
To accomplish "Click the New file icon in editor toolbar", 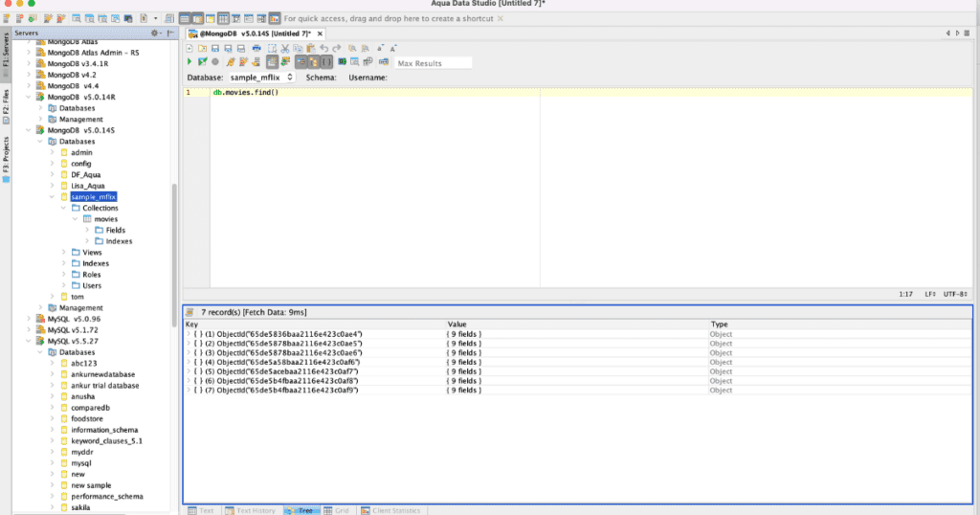I will [189, 48].
